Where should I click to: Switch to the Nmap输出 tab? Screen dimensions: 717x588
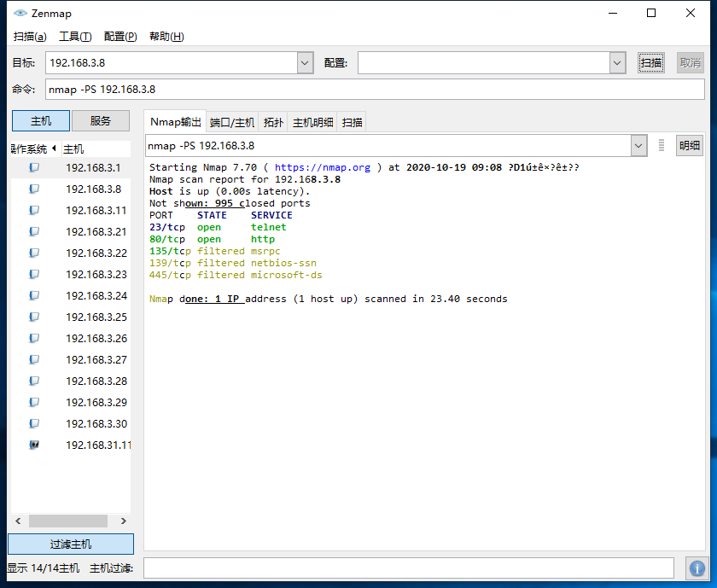pyautogui.click(x=176, y=122)
